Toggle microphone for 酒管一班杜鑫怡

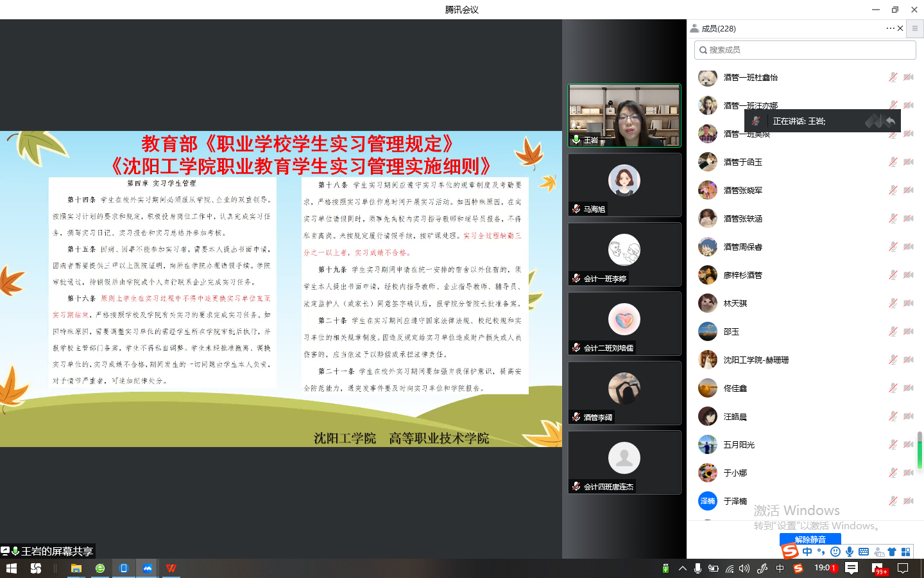click(x=893, y=77)
